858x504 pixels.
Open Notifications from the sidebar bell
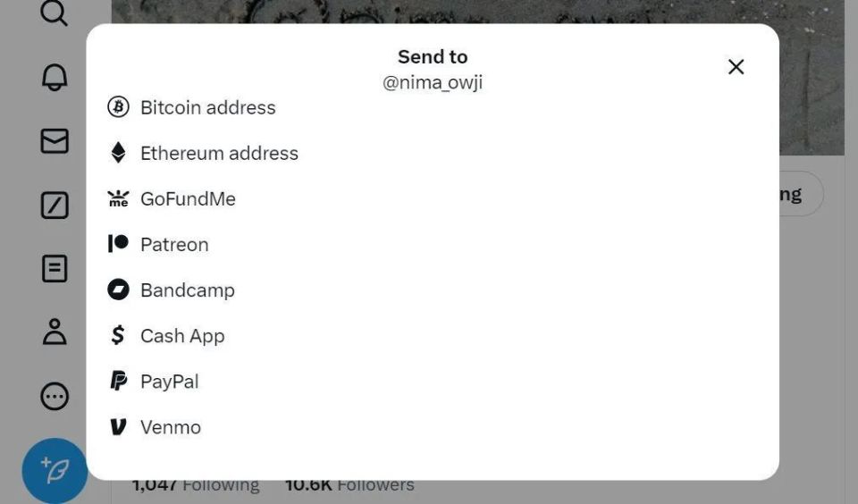coord(55,78)
